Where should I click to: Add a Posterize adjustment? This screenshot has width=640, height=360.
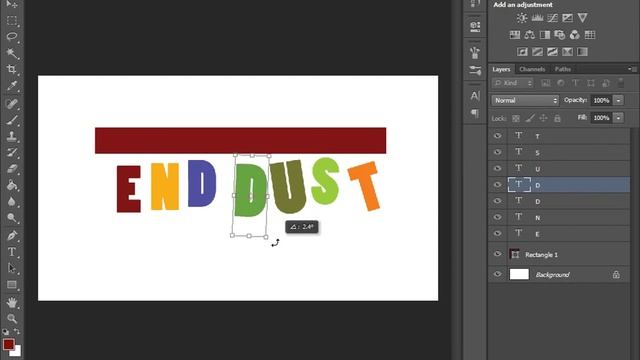(x=537, y=52)
